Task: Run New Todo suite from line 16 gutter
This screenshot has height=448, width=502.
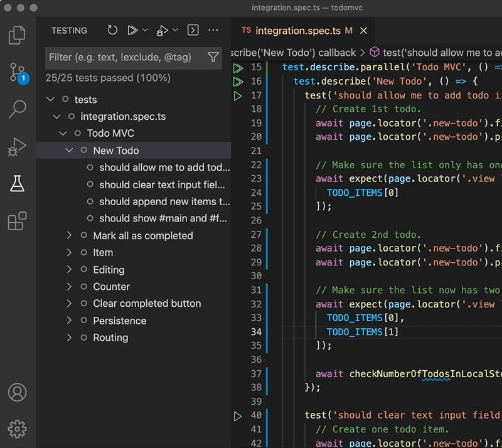Action: 238,82
